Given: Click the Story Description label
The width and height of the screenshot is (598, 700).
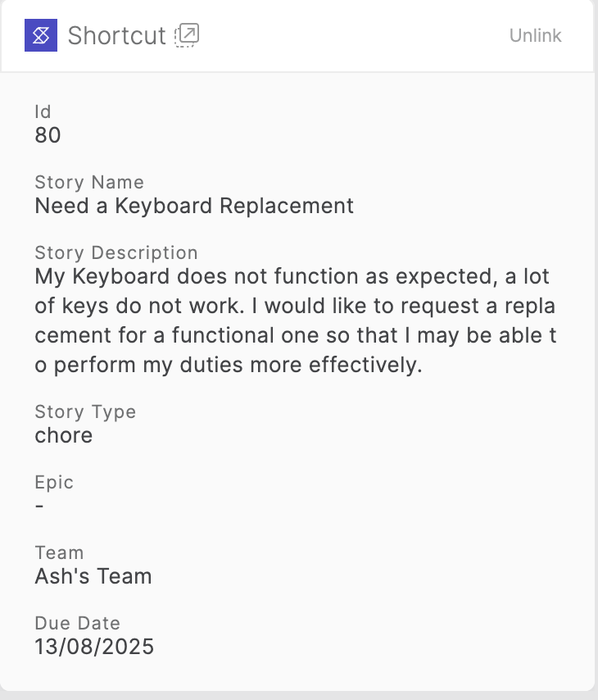Looking at the screenshot, I should [116, 252].
